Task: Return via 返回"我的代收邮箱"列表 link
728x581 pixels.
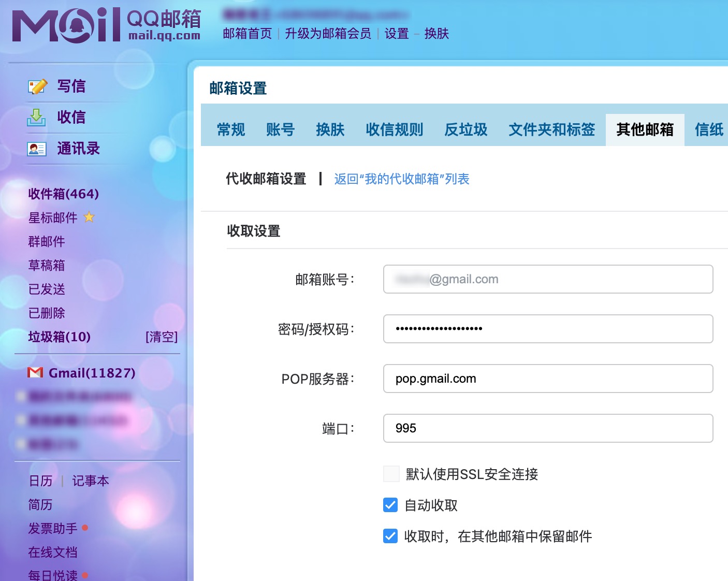Action: (402, 179)
